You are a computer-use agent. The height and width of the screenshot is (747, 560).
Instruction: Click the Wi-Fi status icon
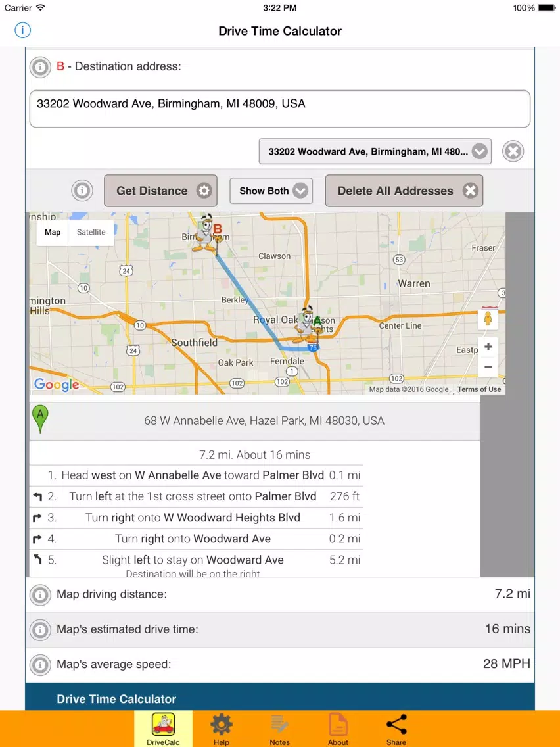click(41, 8)
